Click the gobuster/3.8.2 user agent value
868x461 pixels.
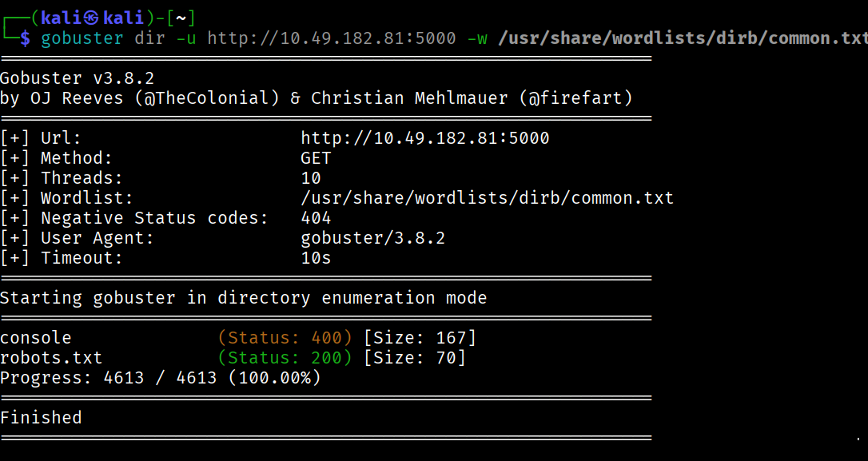click(372, 238)
